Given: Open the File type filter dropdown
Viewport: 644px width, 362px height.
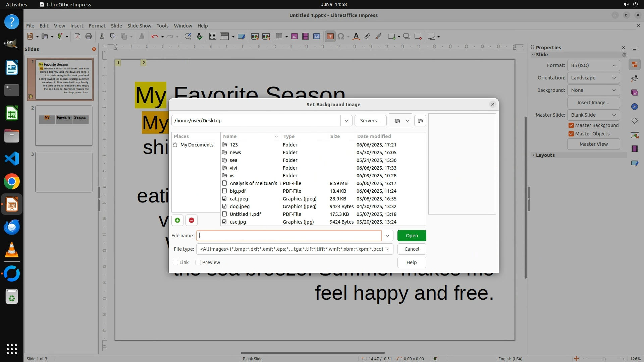Looking at the screenshot, I should click(387, 249).
